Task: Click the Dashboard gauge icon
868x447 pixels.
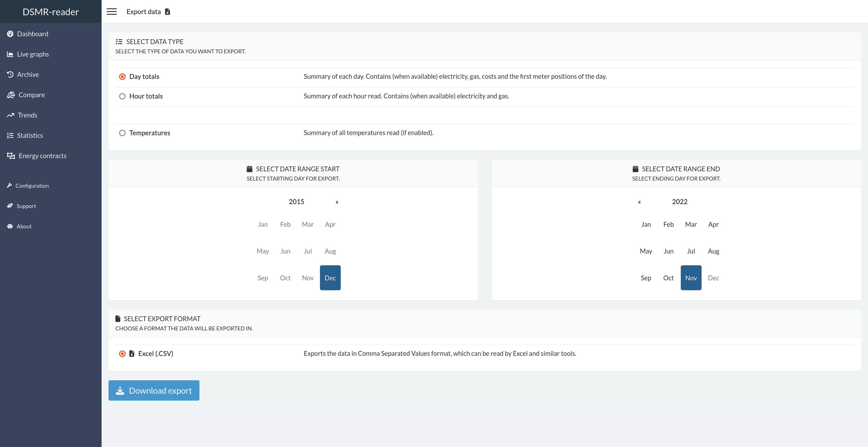Action: [10, 34]
